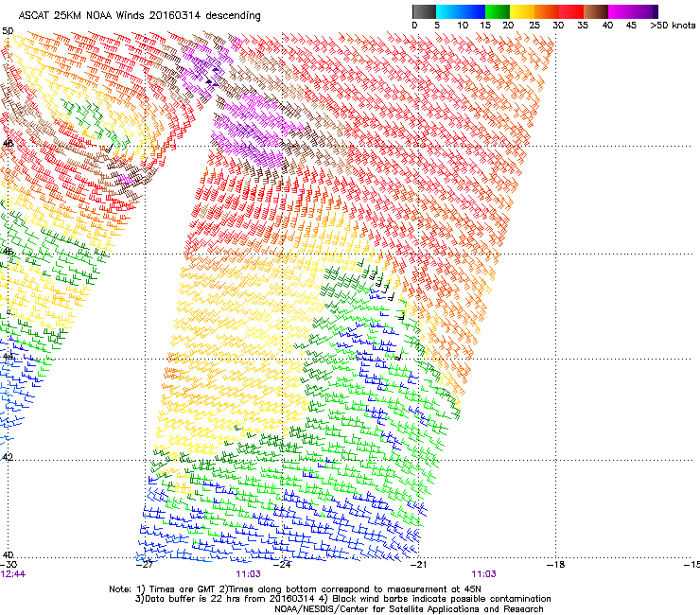Click the red 30-35 knots color swatch

click(x=571, y=11)
